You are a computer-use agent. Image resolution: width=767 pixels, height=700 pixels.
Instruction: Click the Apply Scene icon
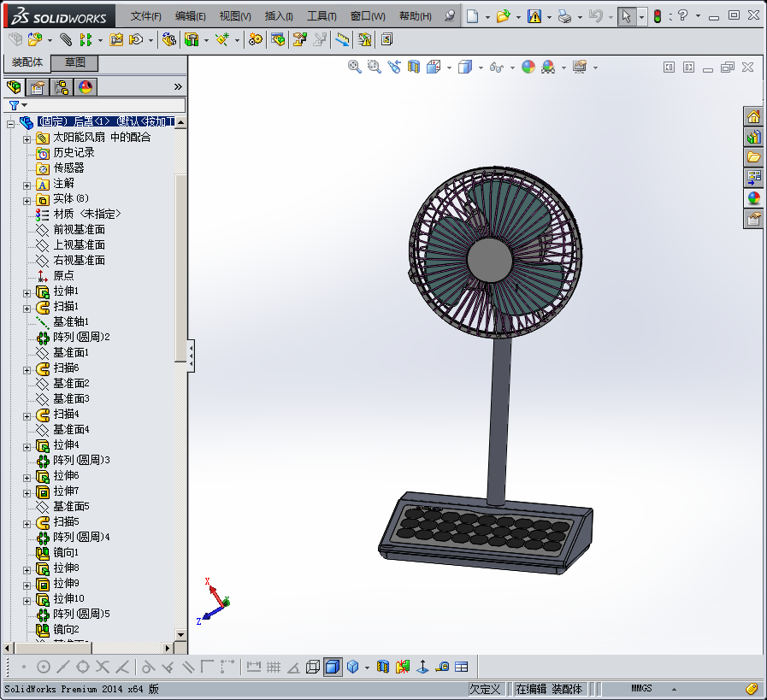pyautogui.click(x=548, y=67)
